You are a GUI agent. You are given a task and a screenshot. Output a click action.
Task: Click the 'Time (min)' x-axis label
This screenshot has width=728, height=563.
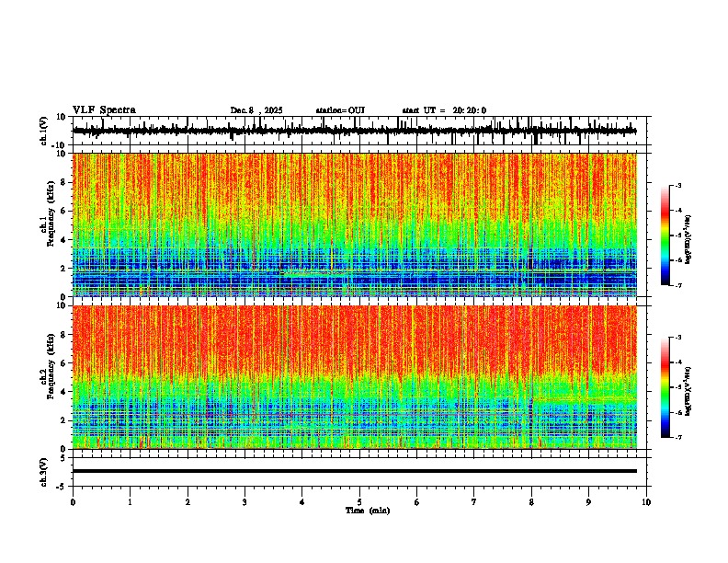(368, 511)
